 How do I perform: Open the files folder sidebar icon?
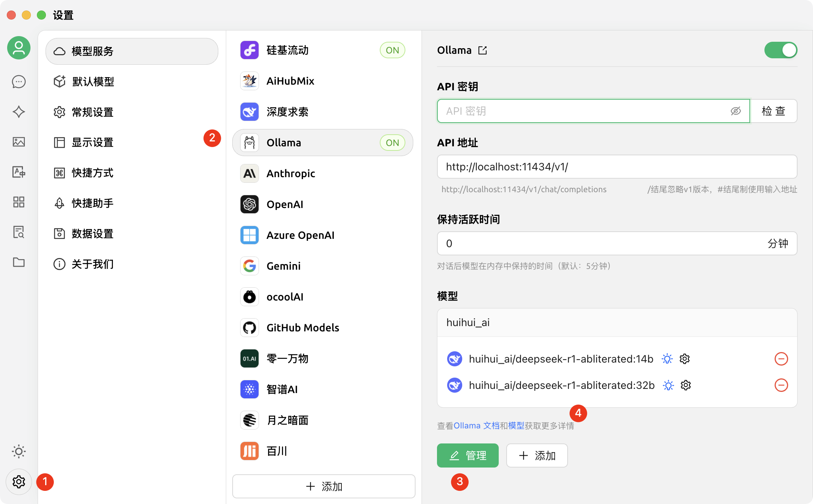pos(19,262)
